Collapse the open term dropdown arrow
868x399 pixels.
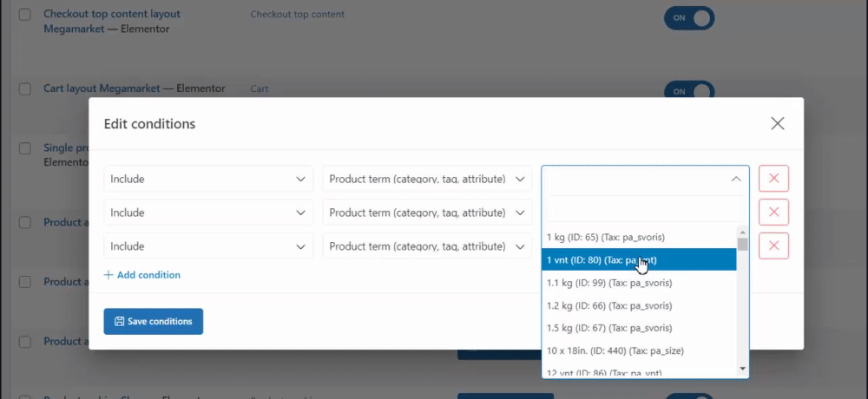[735, 179]
